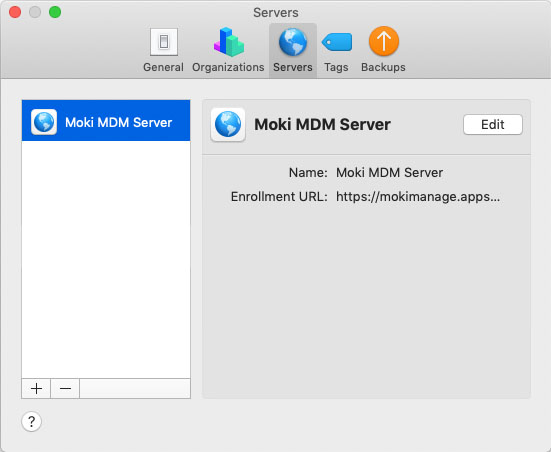
Task: Click the Name value Moki MDM Server
Action: (389, 173)
